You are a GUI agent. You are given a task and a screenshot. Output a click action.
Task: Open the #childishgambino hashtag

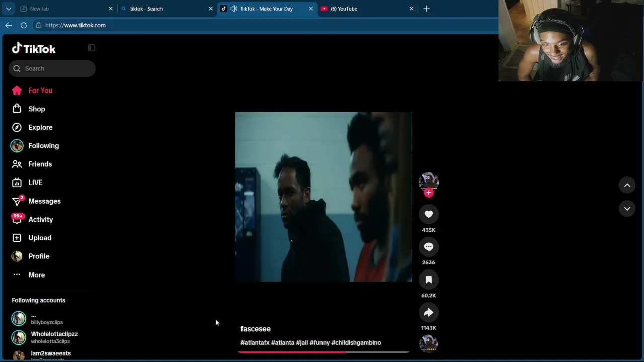tap(356, 343)
